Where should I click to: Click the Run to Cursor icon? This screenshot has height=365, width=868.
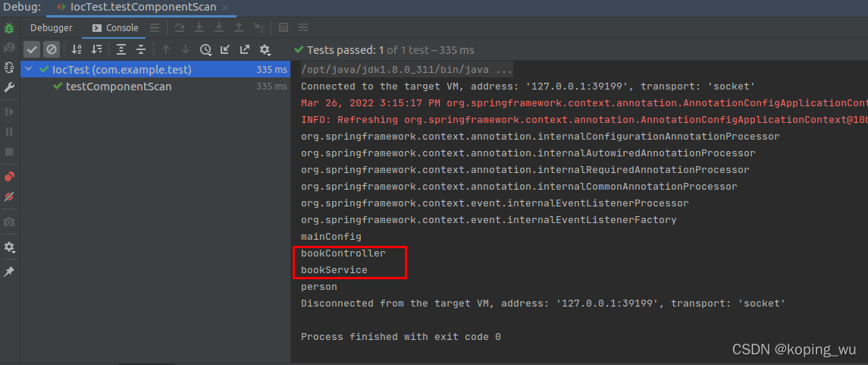point(259,27)
